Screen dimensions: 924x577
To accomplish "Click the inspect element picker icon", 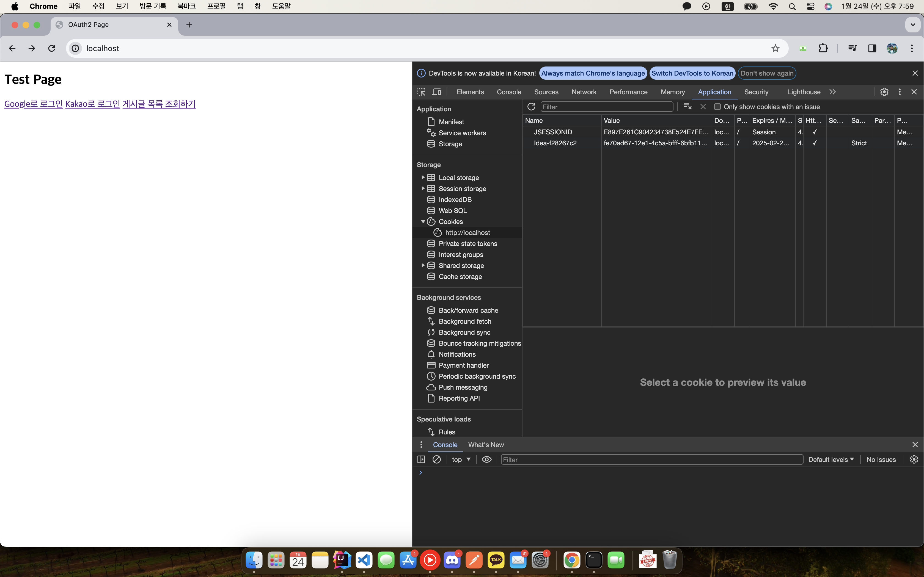I will (421, 92).
